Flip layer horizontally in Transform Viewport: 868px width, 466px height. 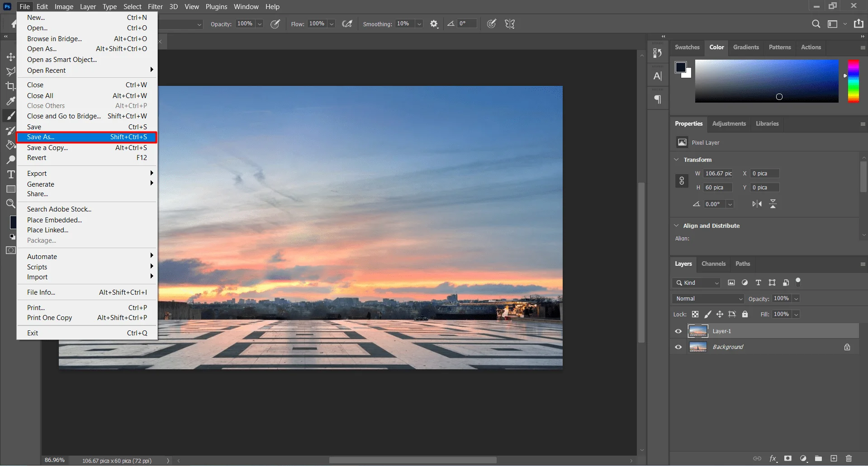[757, 204]
